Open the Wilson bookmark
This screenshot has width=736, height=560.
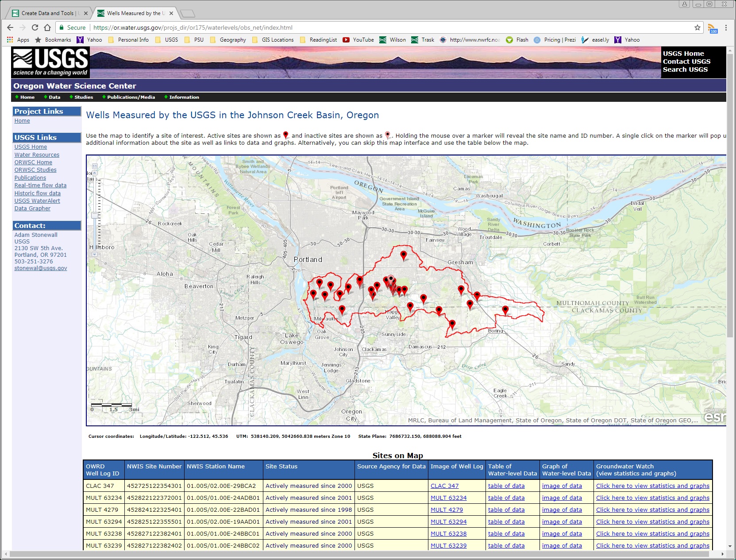pos(393,40)
